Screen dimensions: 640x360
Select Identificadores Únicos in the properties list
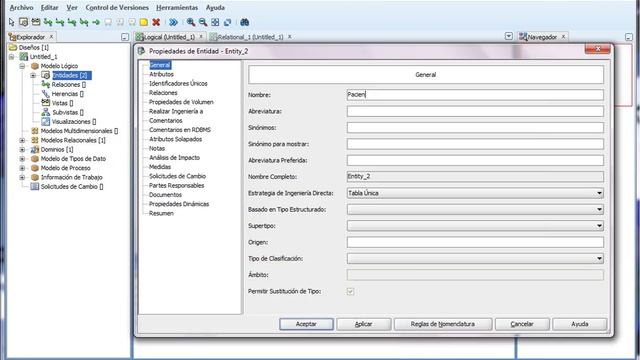[x=178, y=83]
